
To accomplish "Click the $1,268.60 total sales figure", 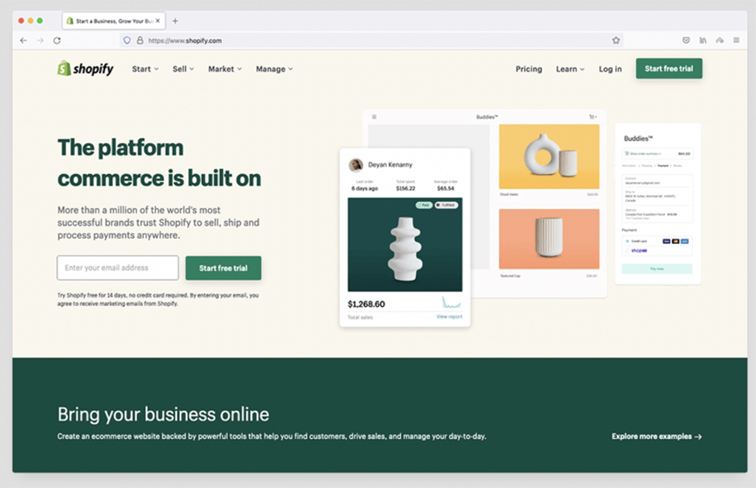I will pos(366,304).
